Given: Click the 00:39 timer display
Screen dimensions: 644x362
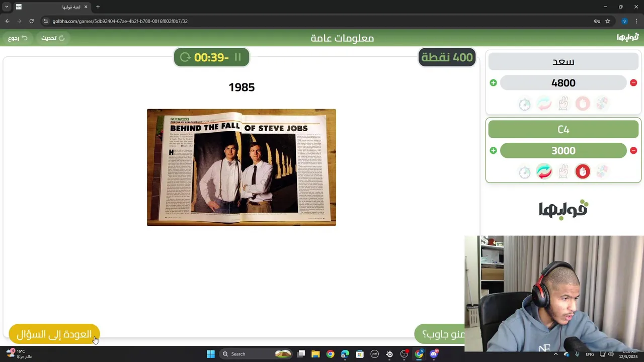Looking at the screenshot, I should pos(211,57).
